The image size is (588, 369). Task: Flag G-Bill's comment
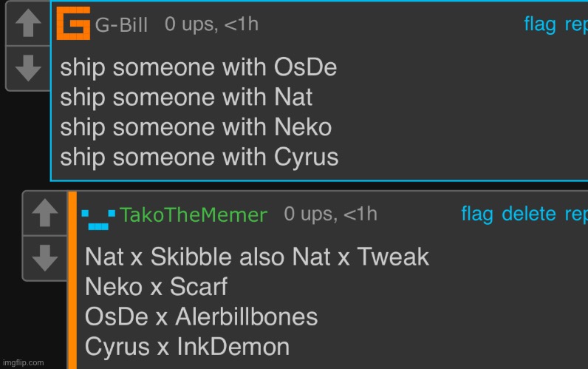(x=540, y=25)
